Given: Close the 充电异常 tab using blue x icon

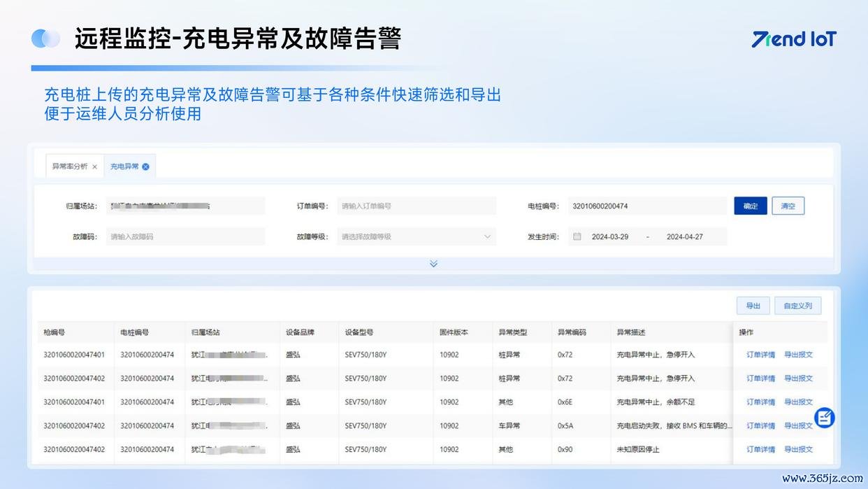Looking at the screenshot, I should pos(145,166).
